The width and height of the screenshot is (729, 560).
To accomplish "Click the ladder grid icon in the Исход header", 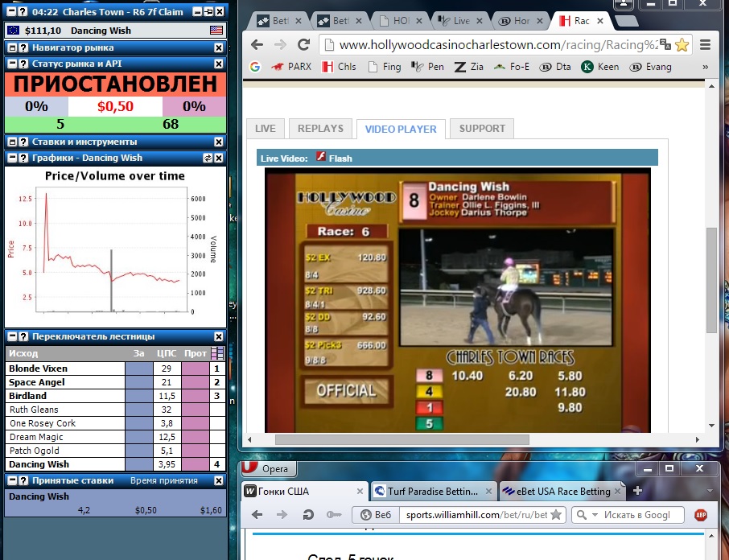I will coord(216,353).
